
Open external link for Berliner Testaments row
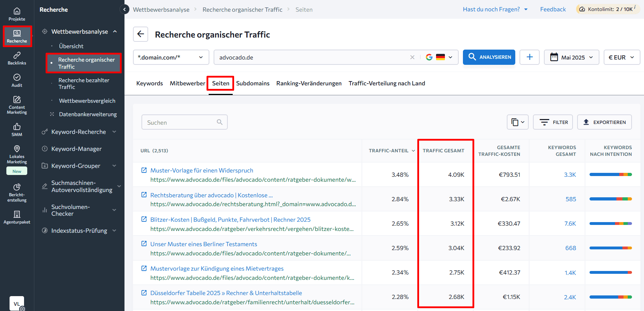coord(144,244)
